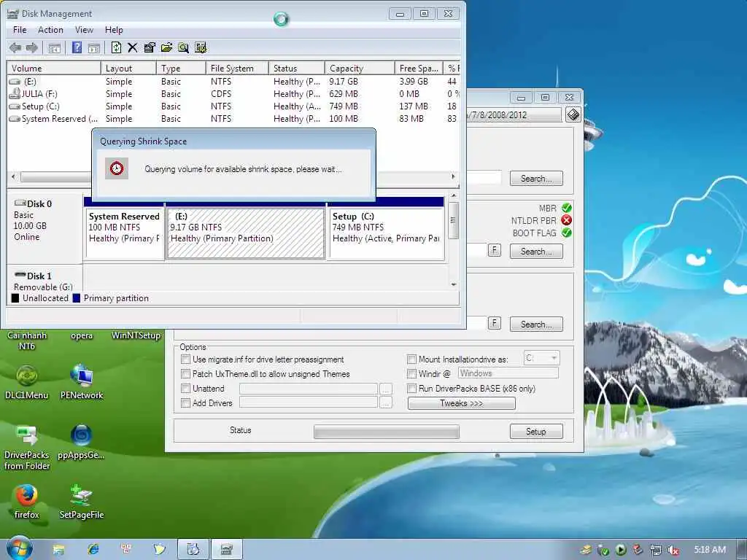The height and width of the screenshot is (560, 747).
Task: Toggle the Show/Hide Console Tree toolbar icon
Action: pyautogui.click(x=54, y=47)
